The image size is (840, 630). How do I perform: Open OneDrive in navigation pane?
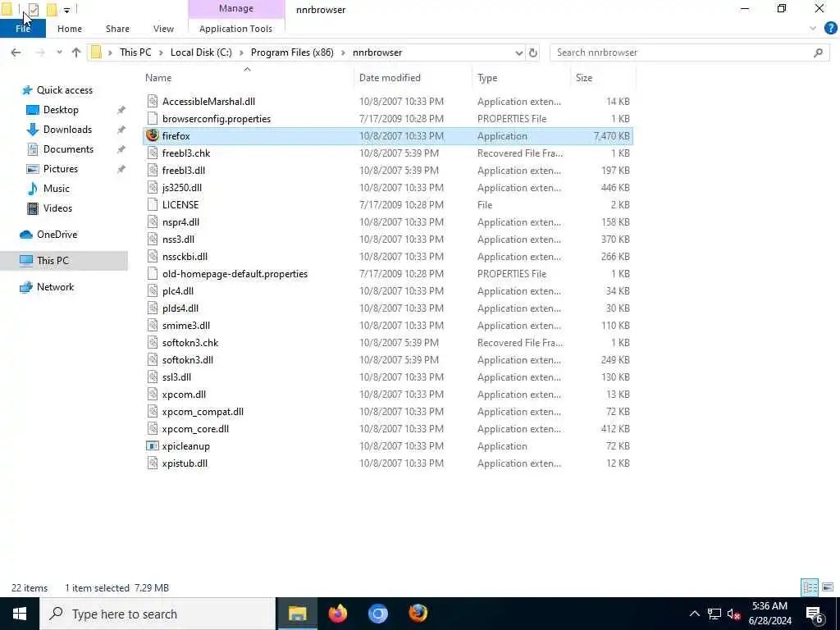point(57,235)
